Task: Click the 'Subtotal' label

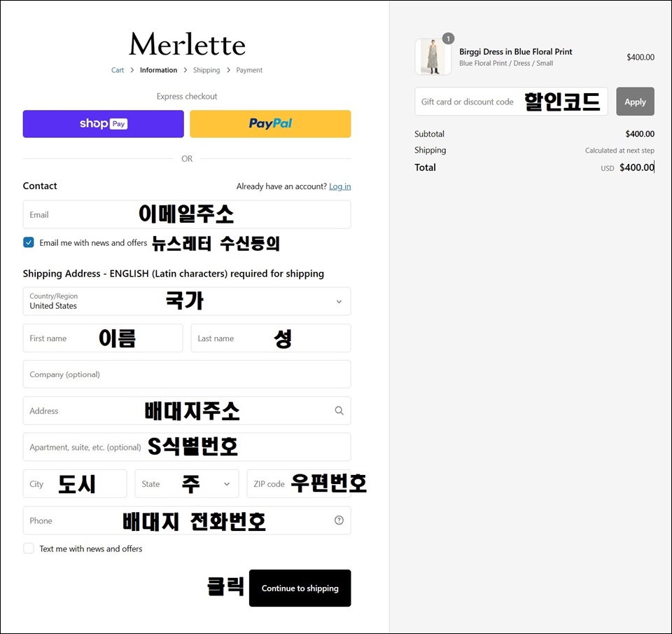Action: [x=429, y=134]
